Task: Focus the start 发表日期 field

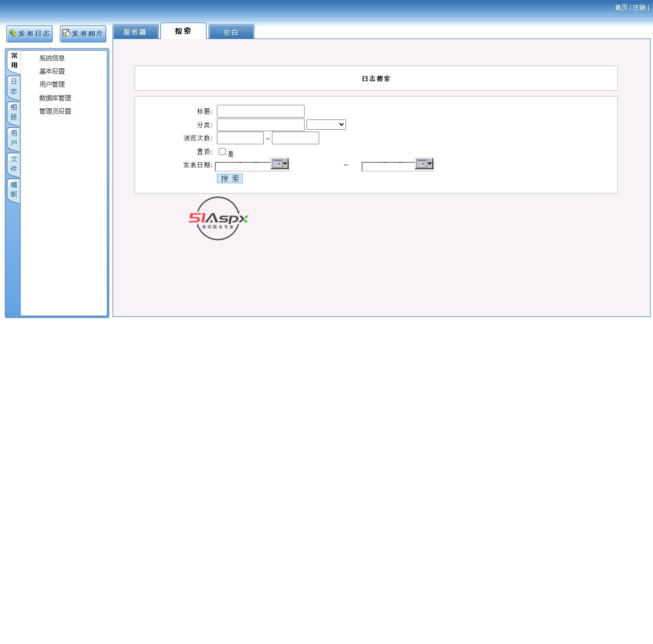Action: (243, 167)
